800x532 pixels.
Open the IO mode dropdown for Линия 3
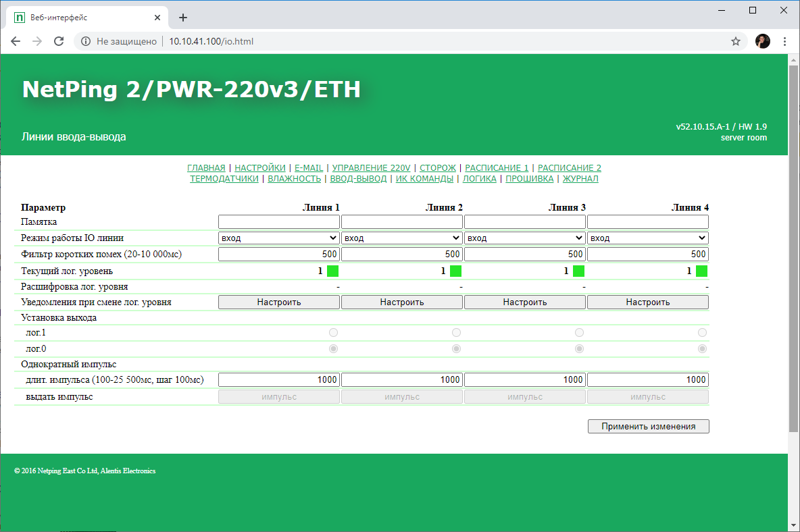point(525,238)
